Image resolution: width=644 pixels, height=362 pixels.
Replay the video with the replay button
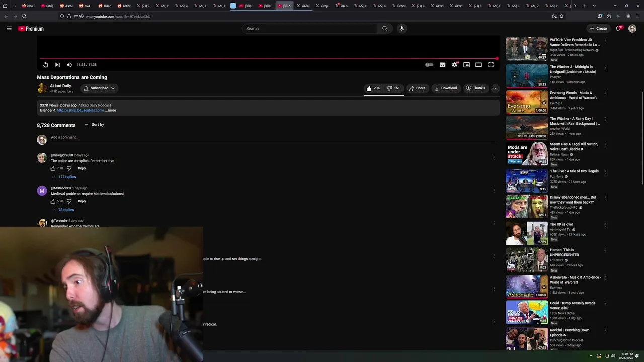[x=46, y=65]
